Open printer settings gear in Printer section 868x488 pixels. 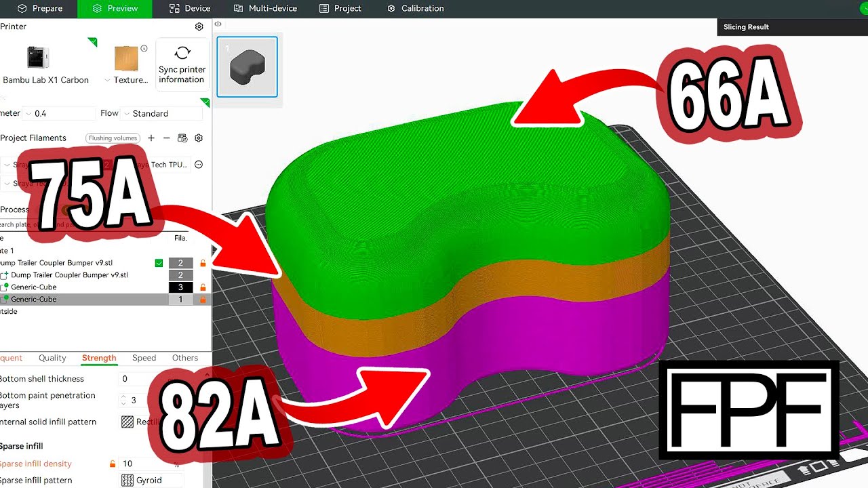(x=199, y=27)
